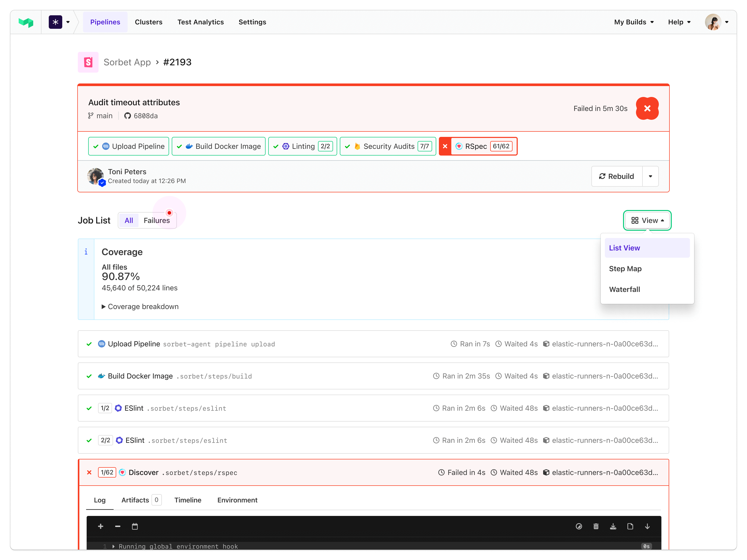Viewport: 747px width, 560px height.
Task: Click the Sorbet App pipeline icon
Action: point(88,62)
